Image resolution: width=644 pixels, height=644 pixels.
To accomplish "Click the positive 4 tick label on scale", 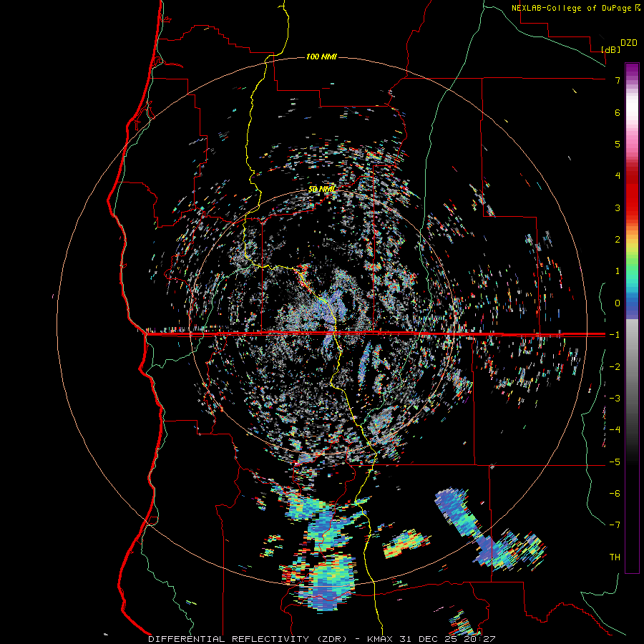I will (x=618, y=176).
